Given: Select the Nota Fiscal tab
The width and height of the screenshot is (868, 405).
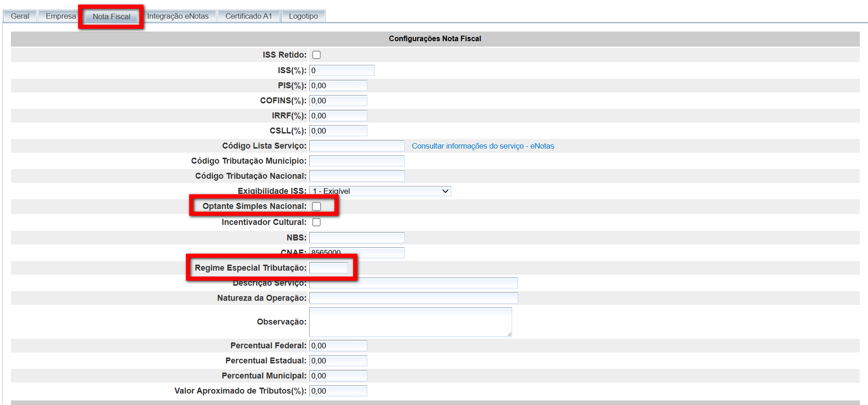Looking at the screenshot, I should pyautogui.click(x=111, y=16).
